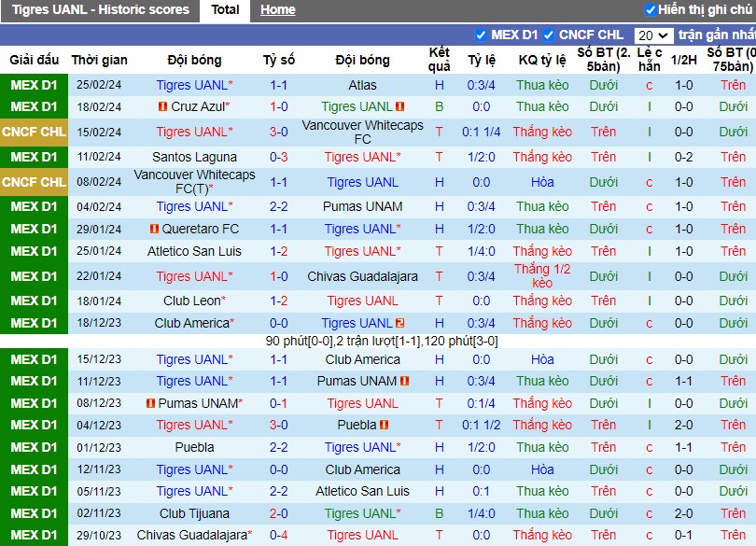Click the card icon after Tigres UANL, 18/12/23 row
This screenshot has width=756, height=546.
[x=400, y=323]
